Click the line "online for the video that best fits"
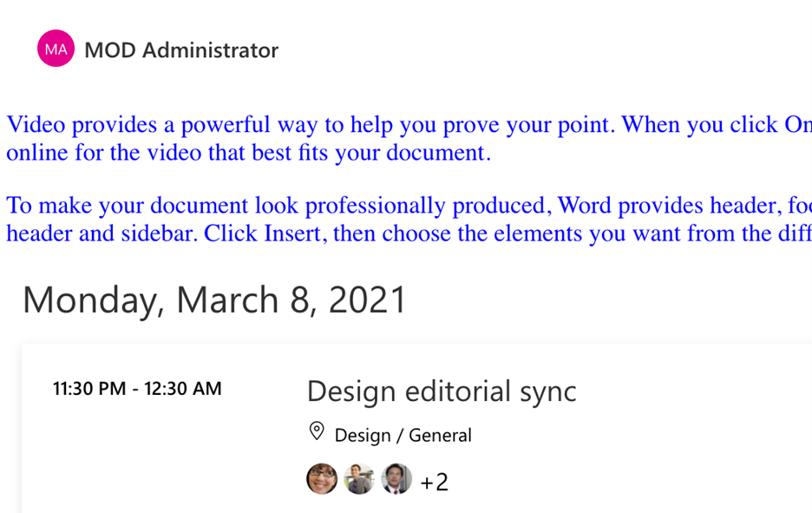 [249, 153]
